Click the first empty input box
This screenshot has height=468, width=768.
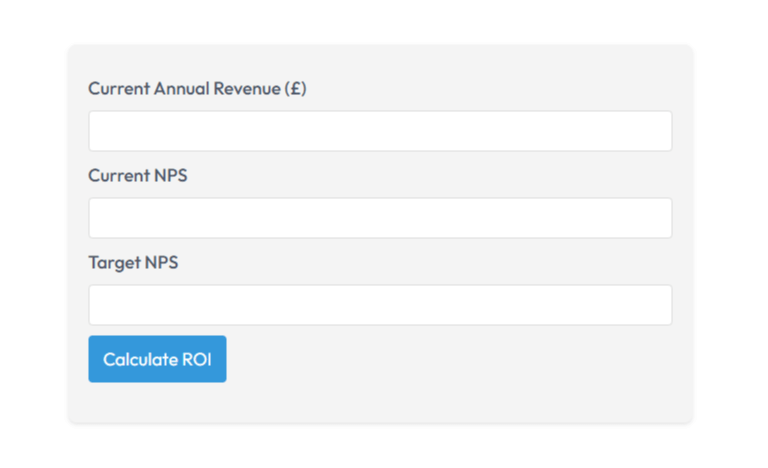pos(380,131)
